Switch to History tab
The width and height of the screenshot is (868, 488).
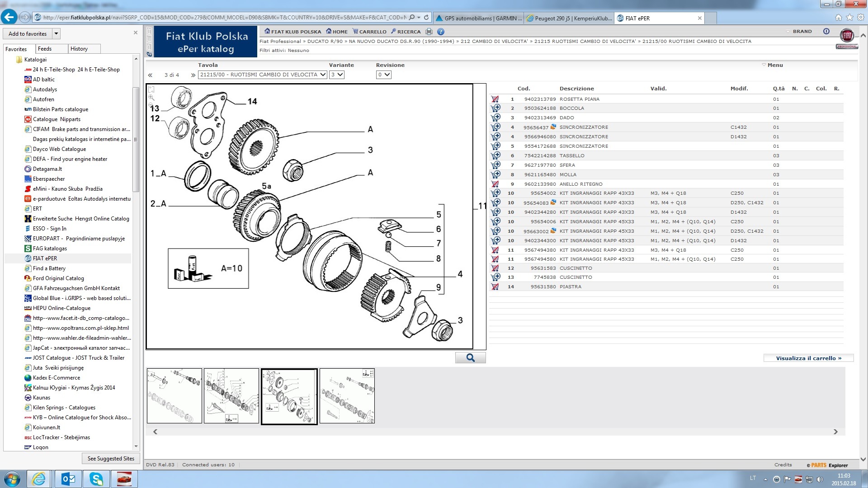tap(84, 49)
